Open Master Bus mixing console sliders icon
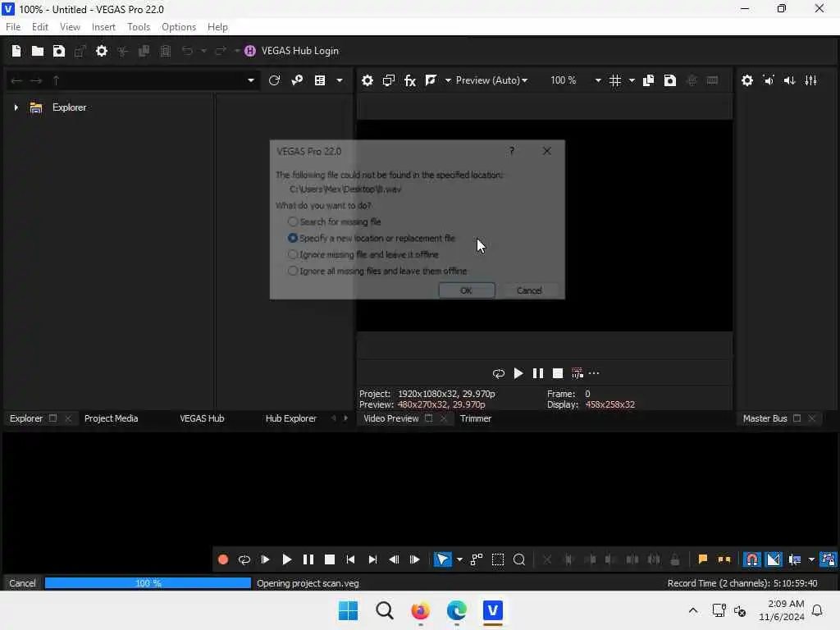 point(811,80)
